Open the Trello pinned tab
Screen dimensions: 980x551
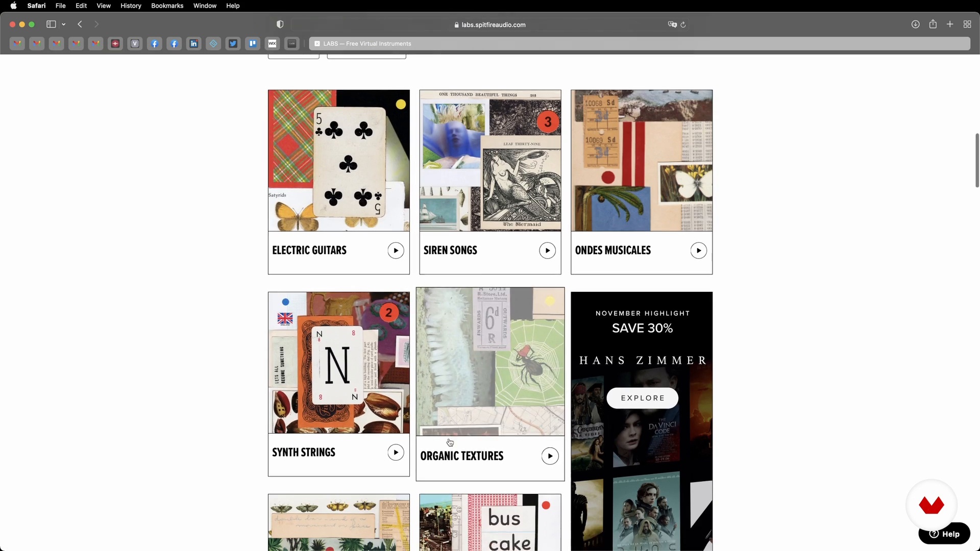(253, 44)
